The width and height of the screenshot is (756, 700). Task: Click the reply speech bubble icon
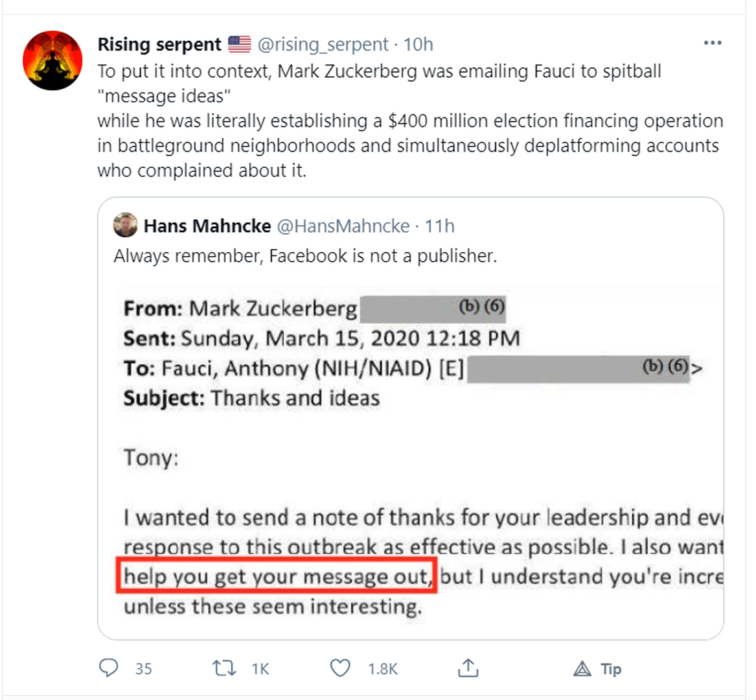click(x=108, y=668)
